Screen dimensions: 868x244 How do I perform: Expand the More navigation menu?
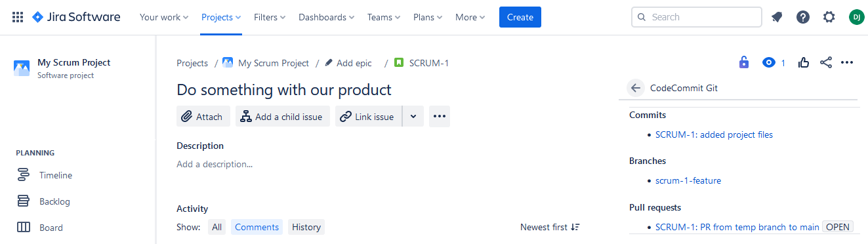470,17
